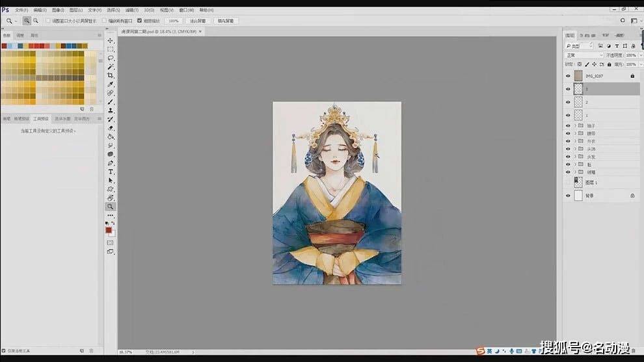The image size is (644, 362).
Task: Hide the IMG_8287 layer
Action: [568, 76]
